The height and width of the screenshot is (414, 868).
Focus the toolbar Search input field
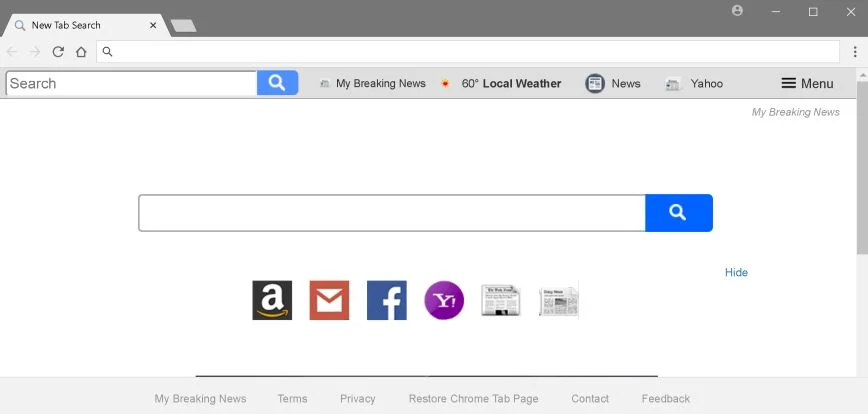pos(132,84)
